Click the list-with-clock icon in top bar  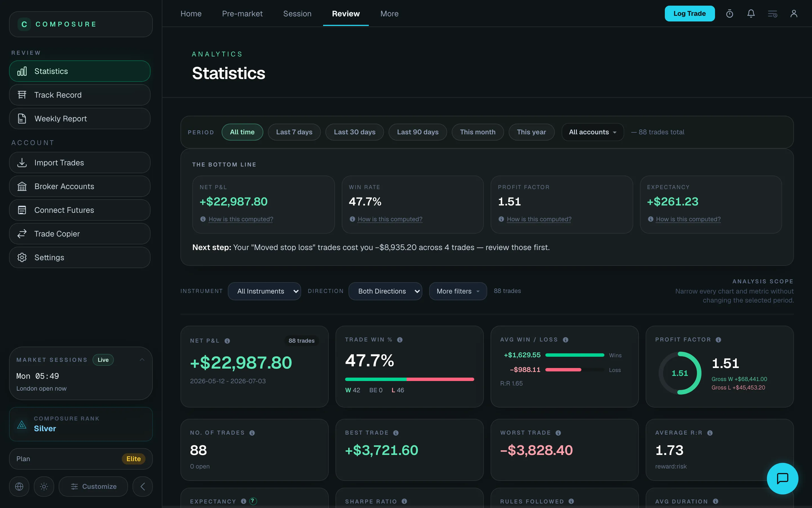[773, 14]
